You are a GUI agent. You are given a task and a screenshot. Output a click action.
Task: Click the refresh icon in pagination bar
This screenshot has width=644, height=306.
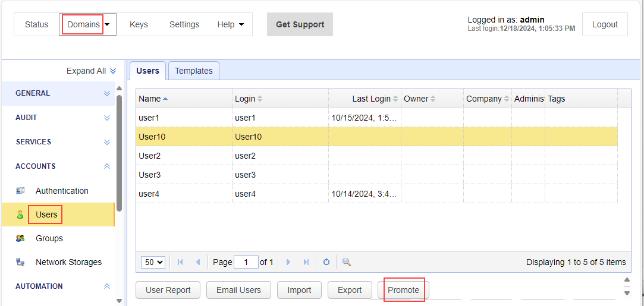coord(326,262)
